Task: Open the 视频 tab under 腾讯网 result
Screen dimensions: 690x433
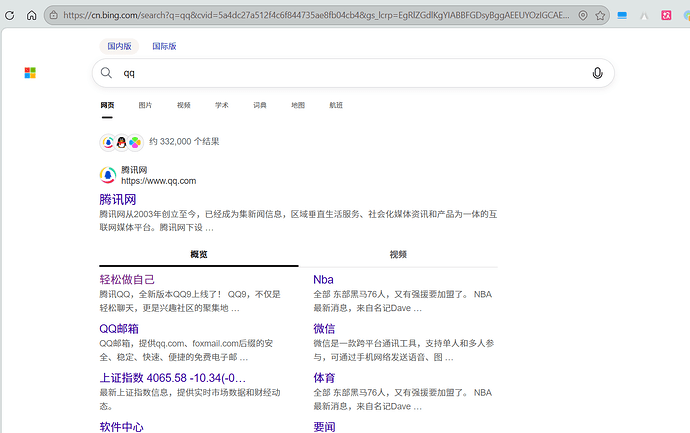Action: click(x=398, y=254)
